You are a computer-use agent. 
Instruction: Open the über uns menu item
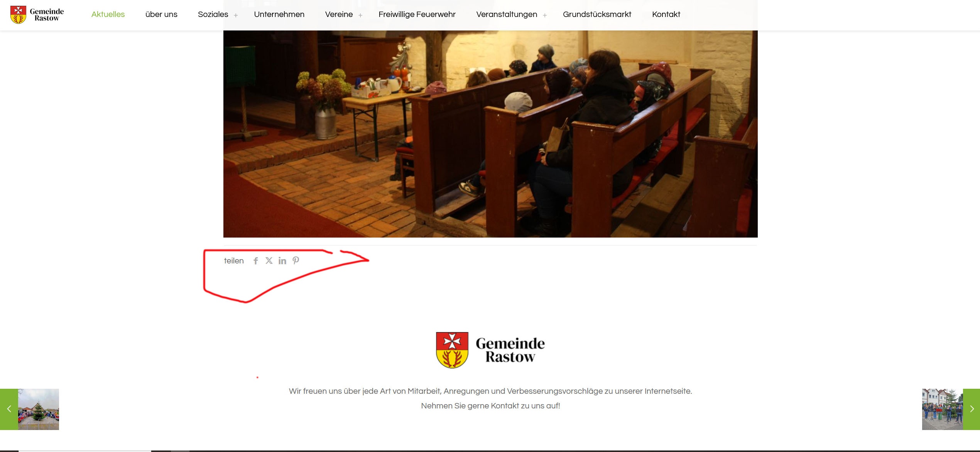tap(161, 14)
